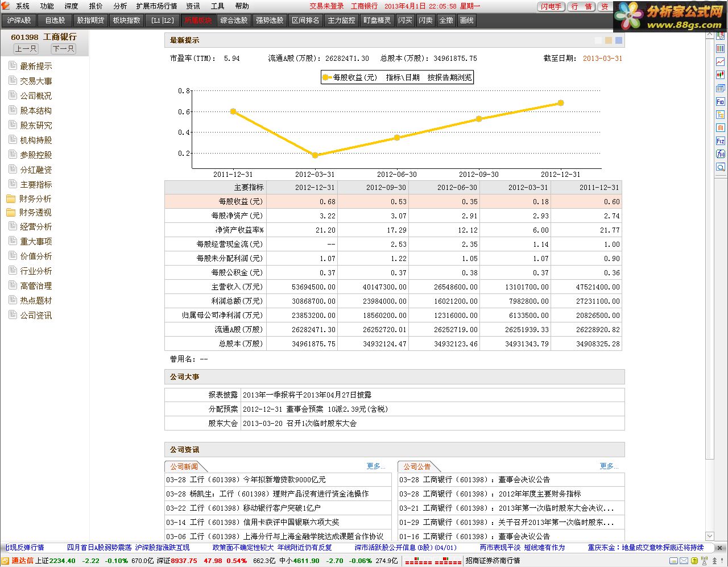Open the 系统 menu
The width and height of the screenshot is (728, 567).
click(x=23, y=6)
